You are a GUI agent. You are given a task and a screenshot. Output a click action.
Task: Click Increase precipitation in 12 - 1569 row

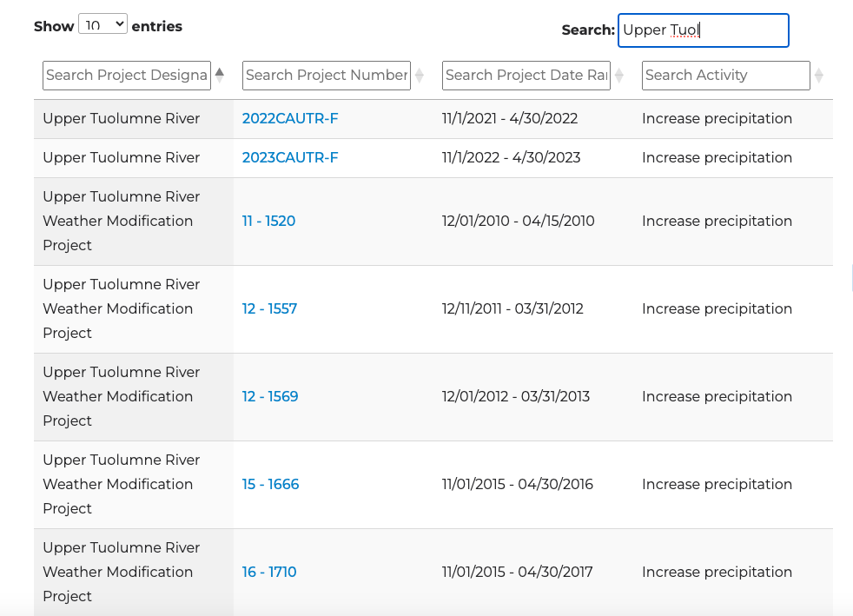pyautogui.click(x=717, y=396)
